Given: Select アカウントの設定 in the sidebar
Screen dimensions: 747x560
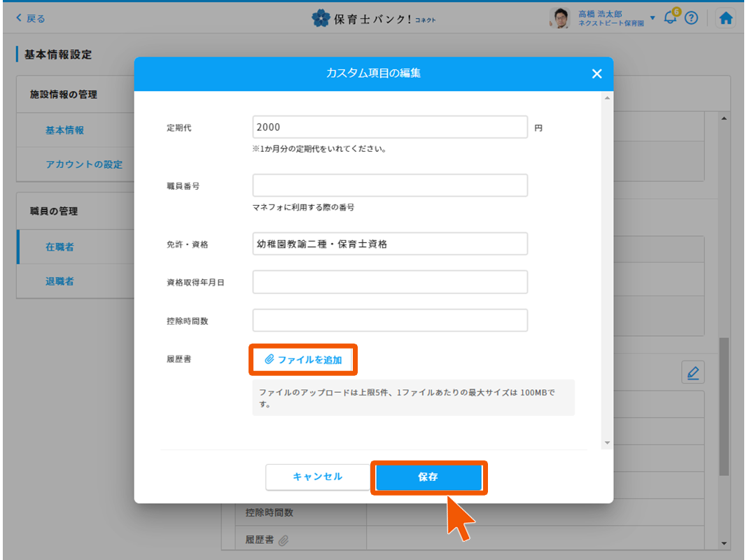Looking at the screenshot, I should pyautogui.click(x=84, y=164).
